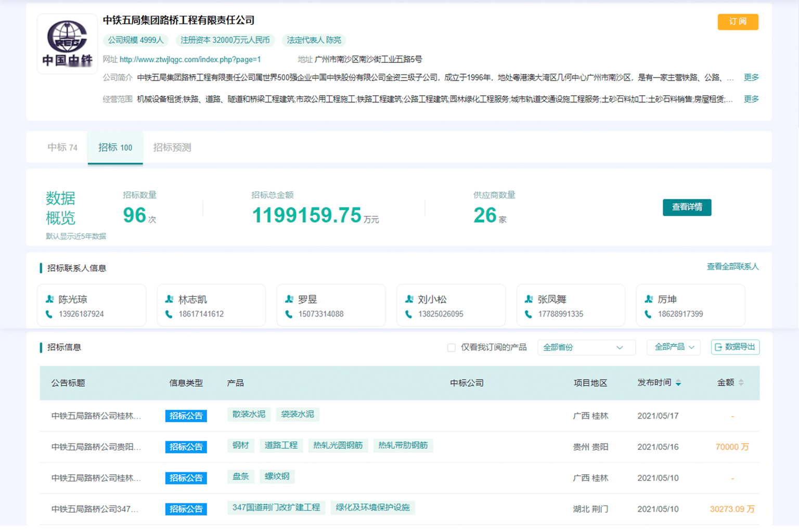This screenshot has width=799, height=532.
Task: Sort by 金额 arrow icon
Action: coord(741,383)
